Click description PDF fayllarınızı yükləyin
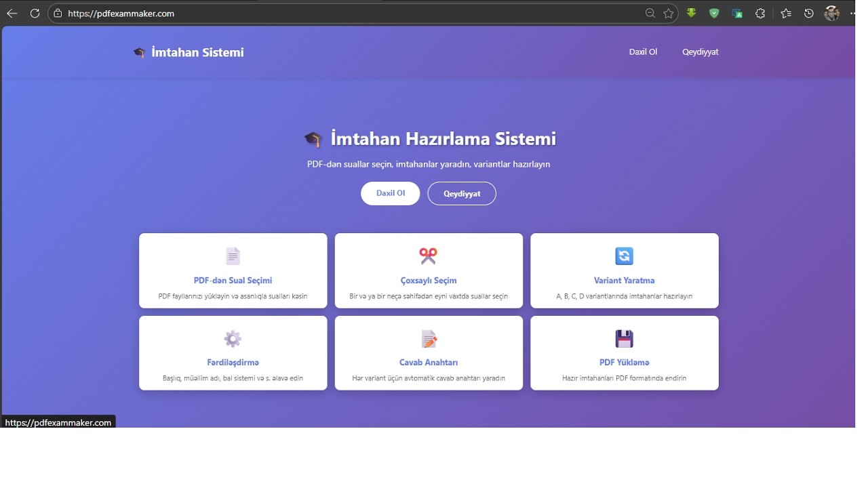Screen dimensions: 868x488 point(233,296)
